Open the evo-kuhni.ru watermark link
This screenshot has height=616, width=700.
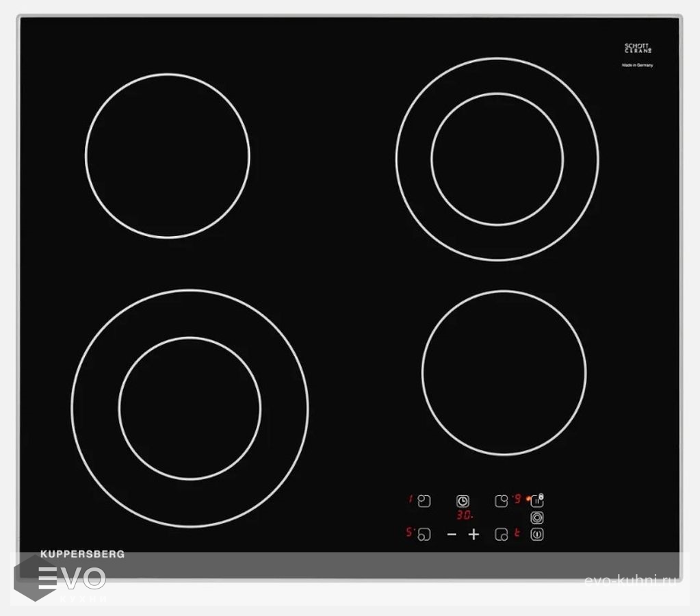[x=631, y=580]
